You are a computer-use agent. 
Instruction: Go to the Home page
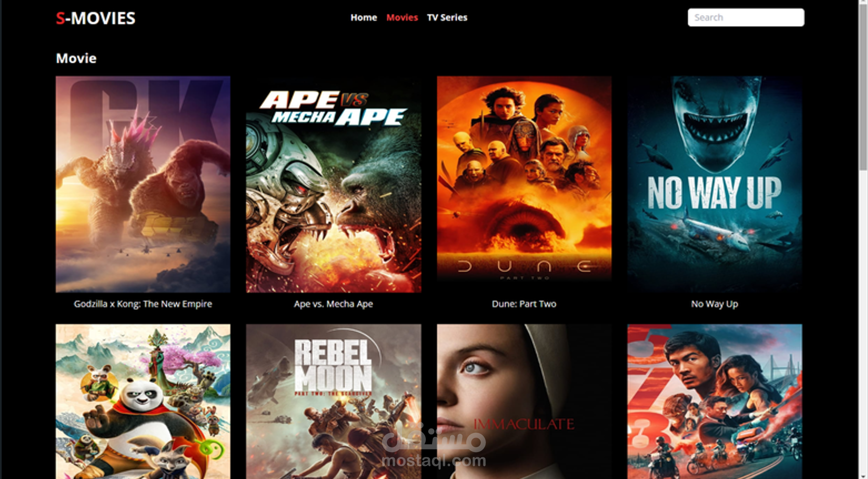pos(364,18)
